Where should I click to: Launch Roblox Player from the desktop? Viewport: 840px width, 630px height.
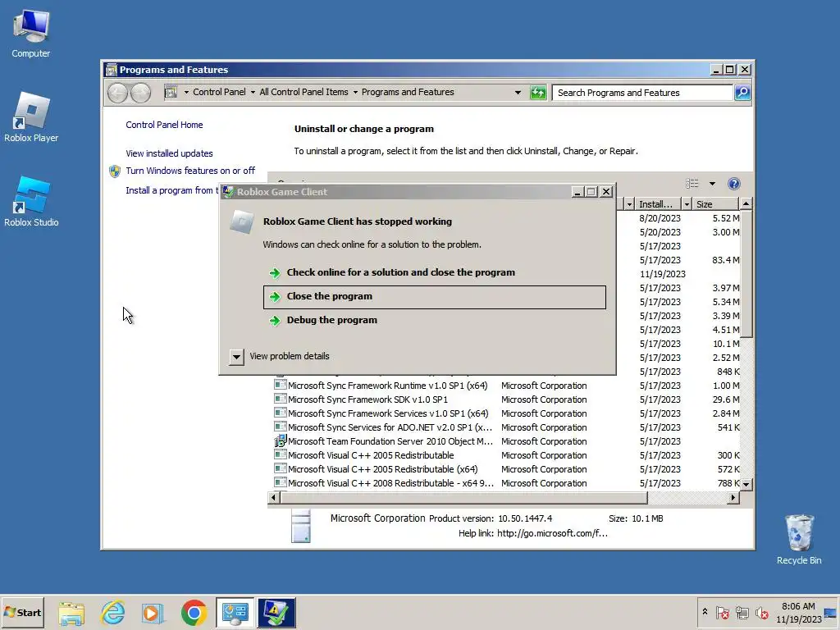31,117
